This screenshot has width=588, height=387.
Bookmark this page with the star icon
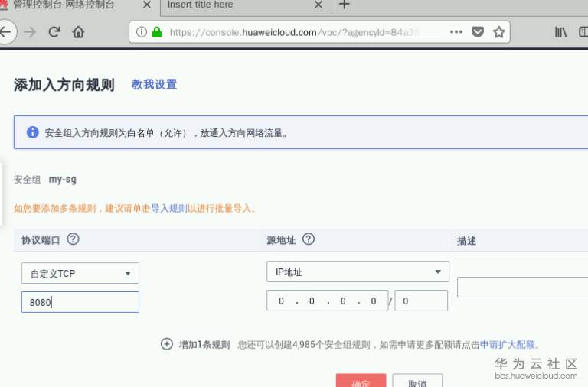click(x=498, y=32)
